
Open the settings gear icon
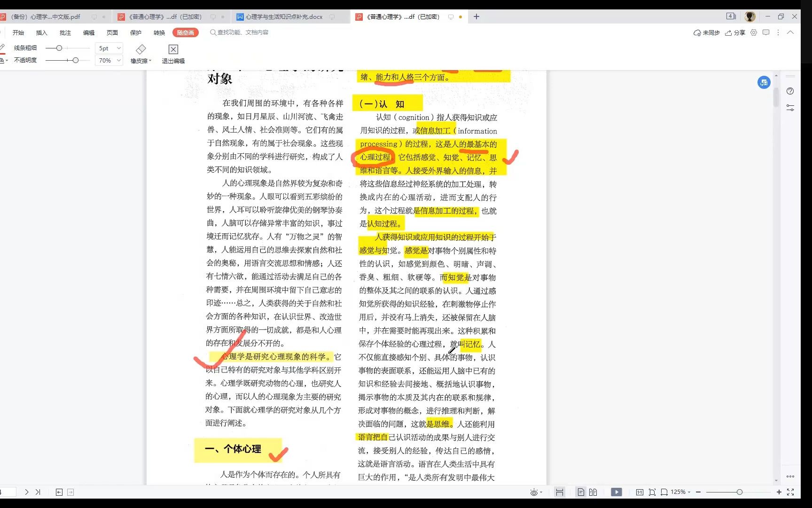point(754,32)
